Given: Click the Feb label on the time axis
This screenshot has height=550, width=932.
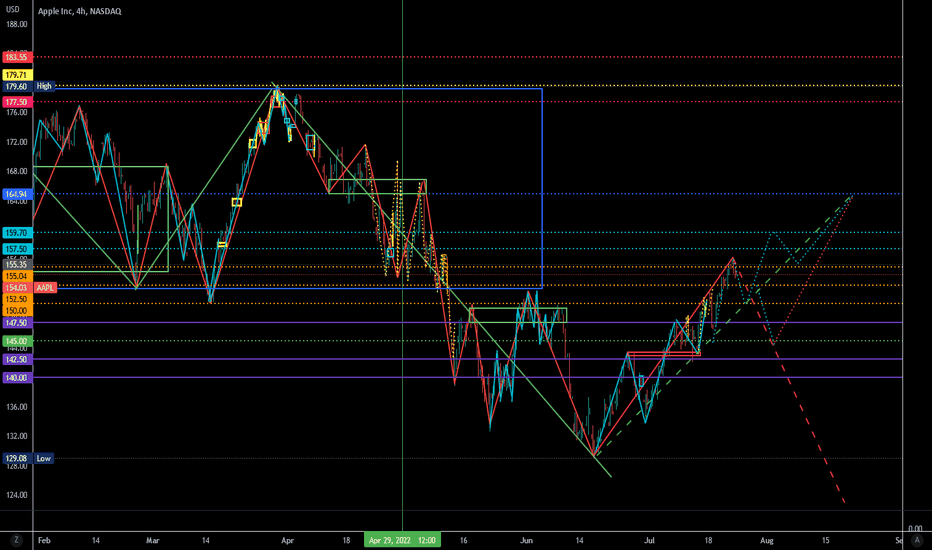Looking at the screenshot, I should (x=44, y=540).
